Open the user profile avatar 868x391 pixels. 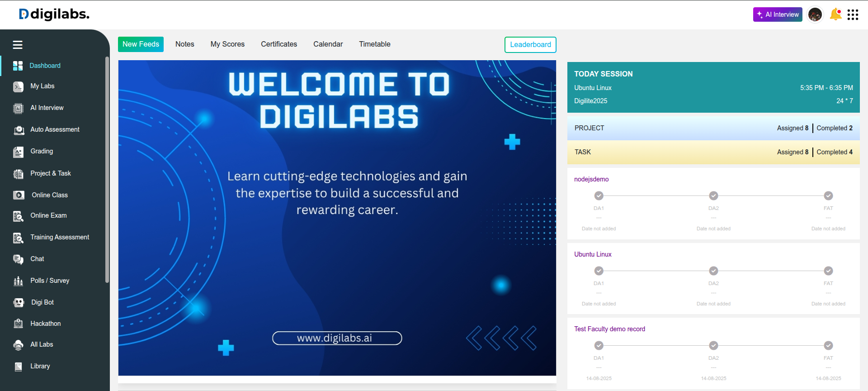pyautogui.click(x=815, y=14)
